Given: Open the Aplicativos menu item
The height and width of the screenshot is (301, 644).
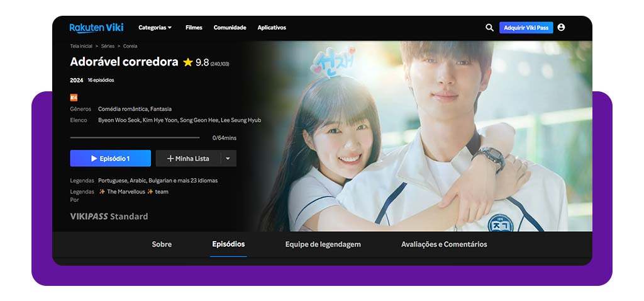Looking at the screenshot, I should click(272, 28).
